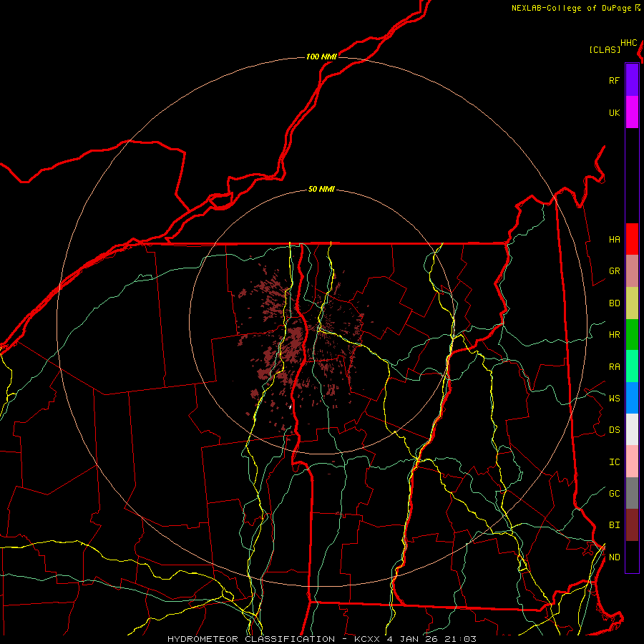Click the HR legend label

click(614, 335)
